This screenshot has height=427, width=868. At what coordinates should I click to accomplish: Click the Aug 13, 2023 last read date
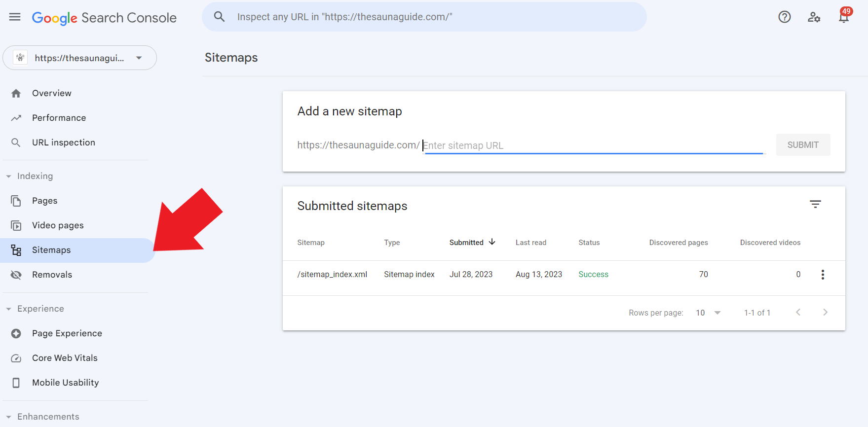coord(539,275)
